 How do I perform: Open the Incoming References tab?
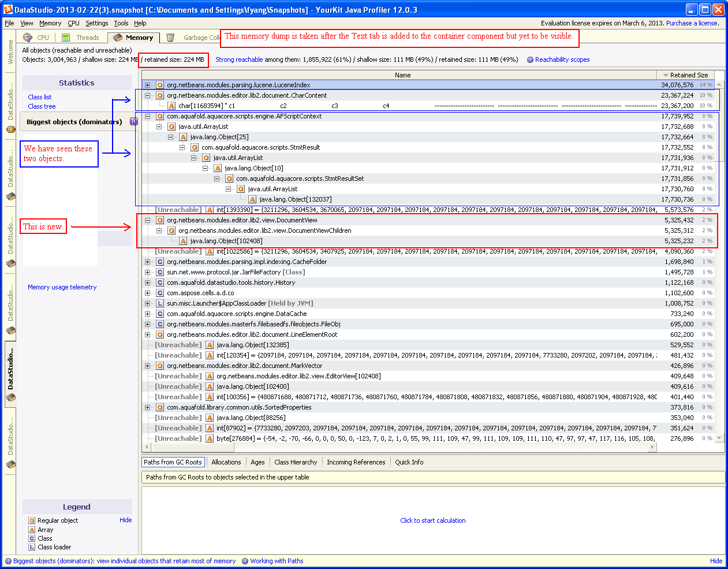(356, 462)
